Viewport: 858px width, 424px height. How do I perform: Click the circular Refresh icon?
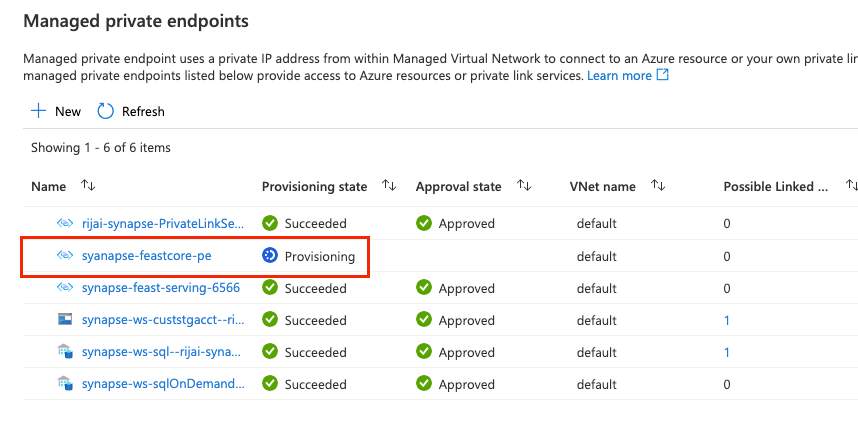(x=105, y=112)
